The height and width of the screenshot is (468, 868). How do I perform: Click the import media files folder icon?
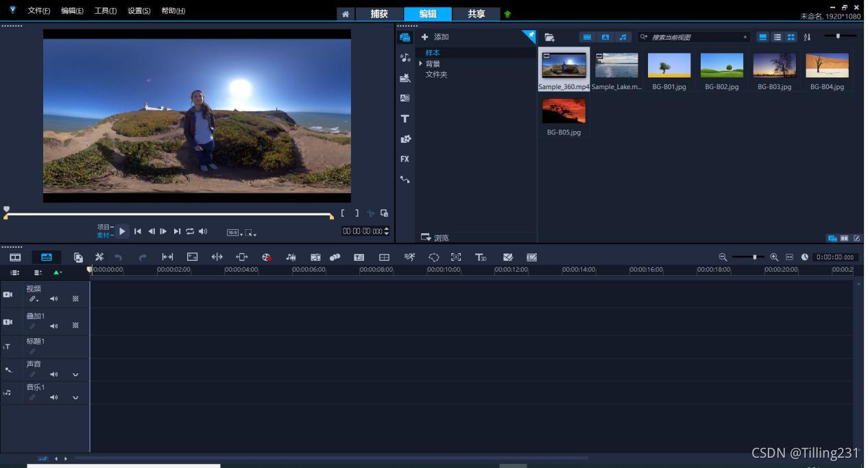549,37
